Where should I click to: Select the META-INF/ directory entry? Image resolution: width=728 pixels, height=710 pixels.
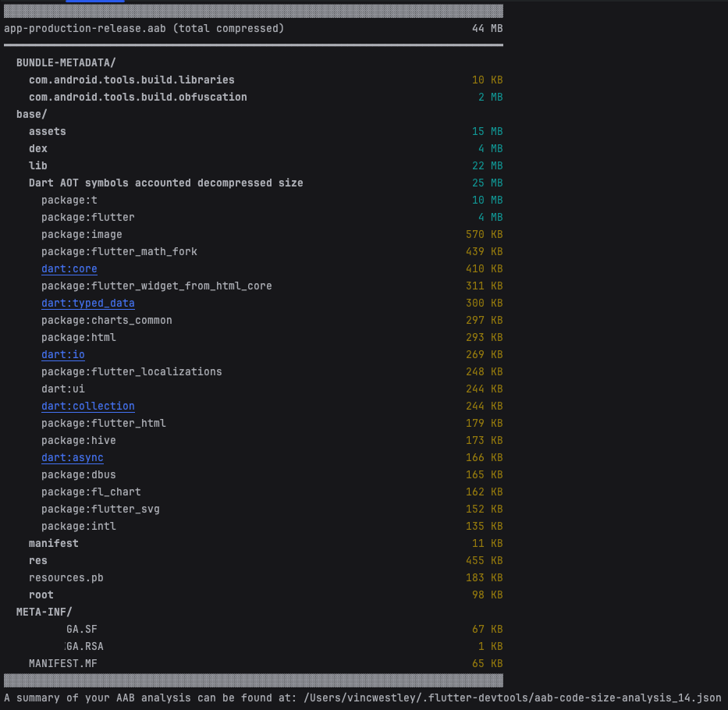pos(44,612)
